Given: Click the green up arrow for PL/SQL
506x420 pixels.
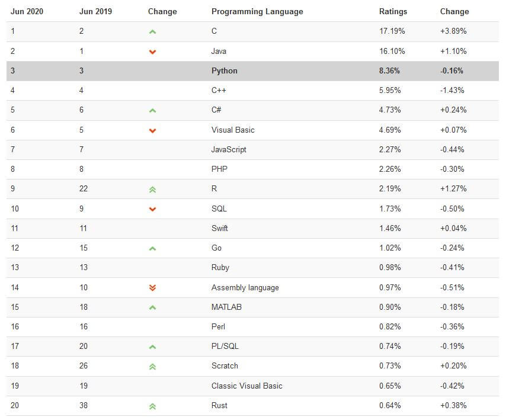Looking at the screenshot, I should tap(153, 347).
